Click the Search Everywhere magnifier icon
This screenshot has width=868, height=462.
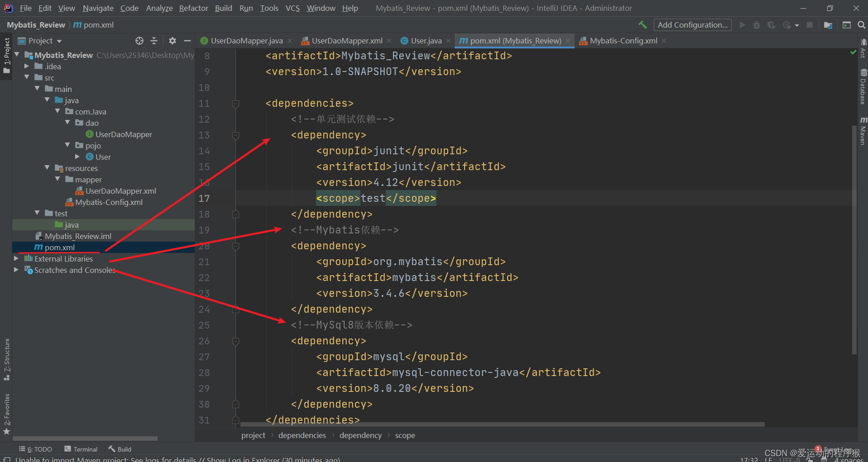tap(862, 25)
